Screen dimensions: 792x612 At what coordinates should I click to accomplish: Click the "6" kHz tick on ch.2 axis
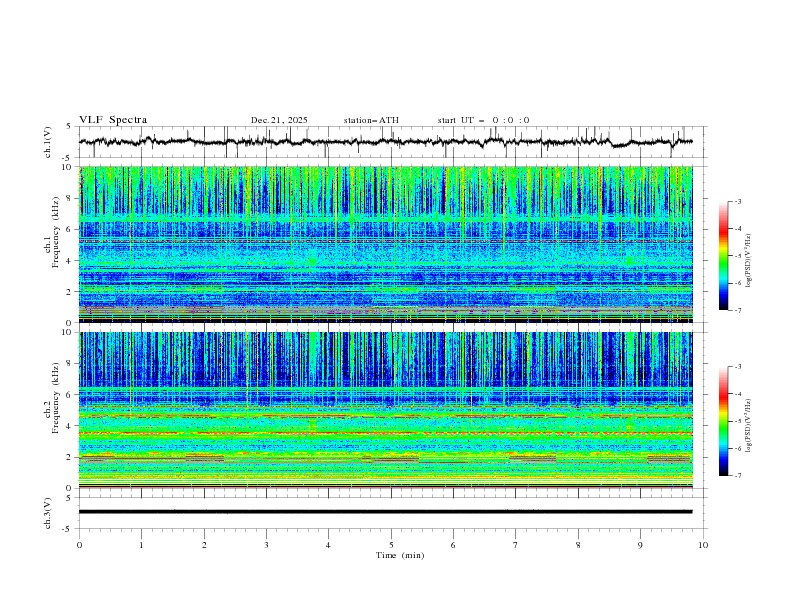[x=71, y=395]
